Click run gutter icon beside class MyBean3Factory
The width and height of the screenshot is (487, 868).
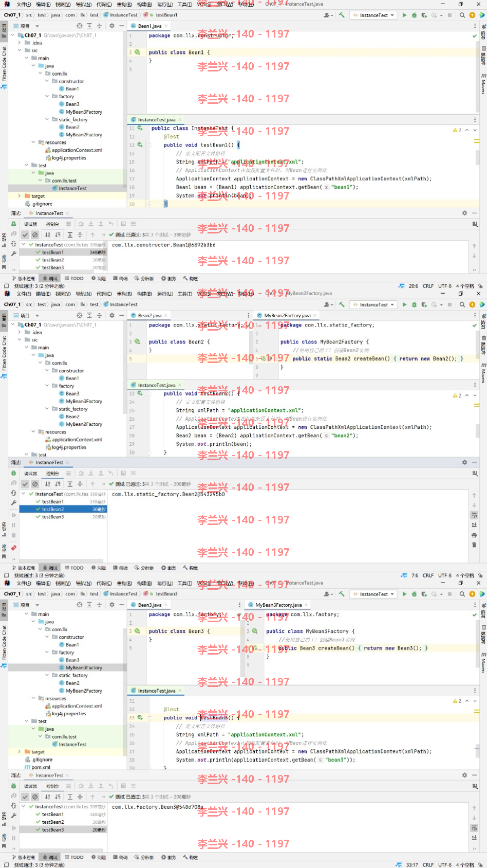pos(254,631)
